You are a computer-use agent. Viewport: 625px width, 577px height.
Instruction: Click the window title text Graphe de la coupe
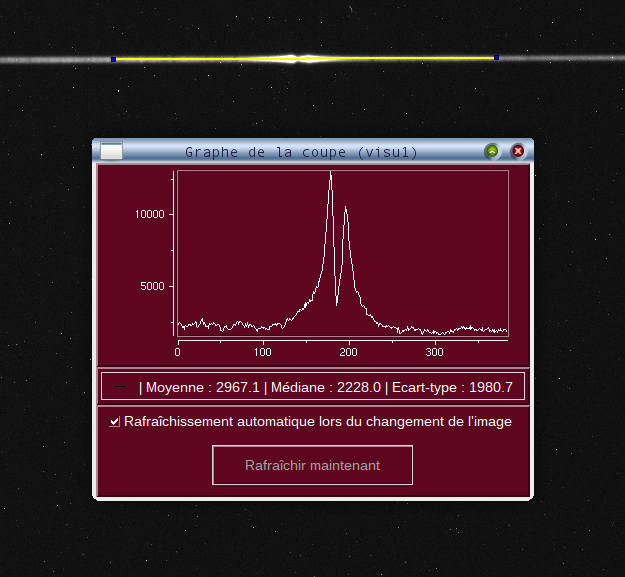pyautogui.click(x=301, y=152)
